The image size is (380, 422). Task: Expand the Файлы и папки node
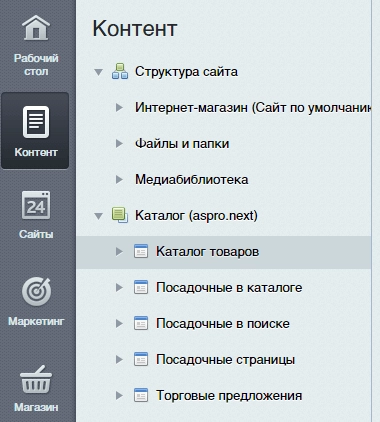pos(119,143)
